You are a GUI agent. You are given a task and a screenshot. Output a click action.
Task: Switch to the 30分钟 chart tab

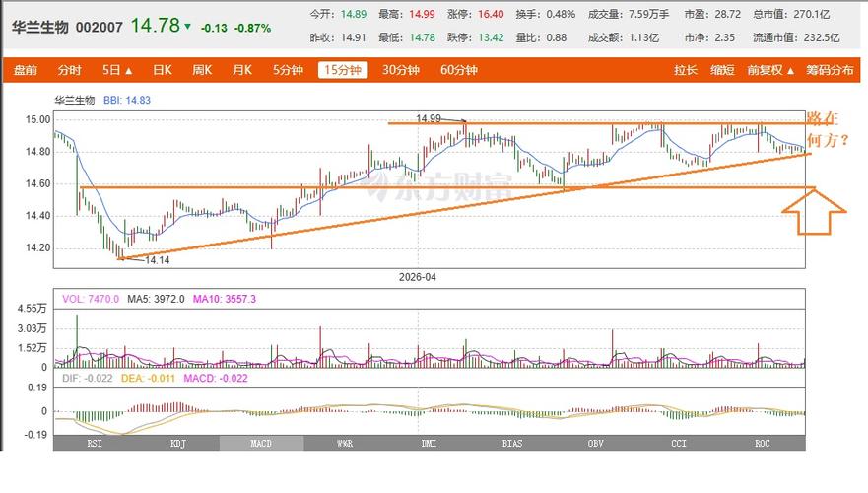pos(401,70)
